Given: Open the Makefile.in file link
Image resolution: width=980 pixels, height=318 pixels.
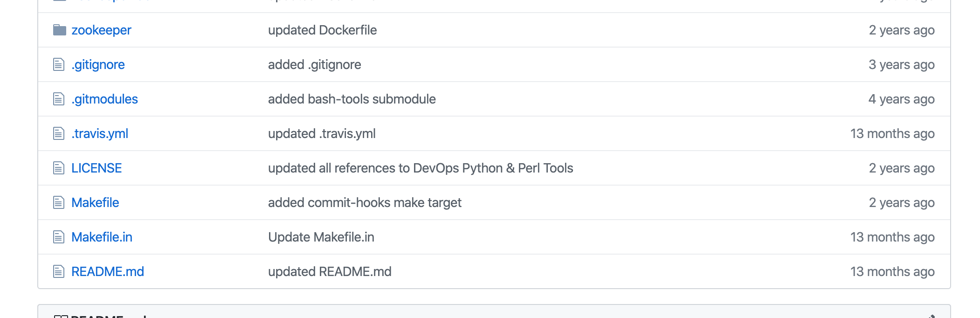Looking at the screenshot, I should click(x=102, y=237).
